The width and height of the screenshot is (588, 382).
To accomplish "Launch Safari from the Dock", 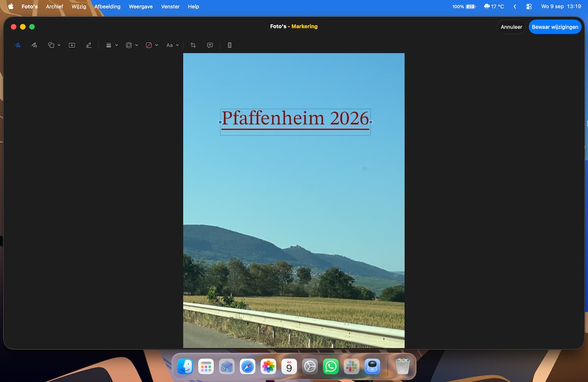I will [247, 366].
